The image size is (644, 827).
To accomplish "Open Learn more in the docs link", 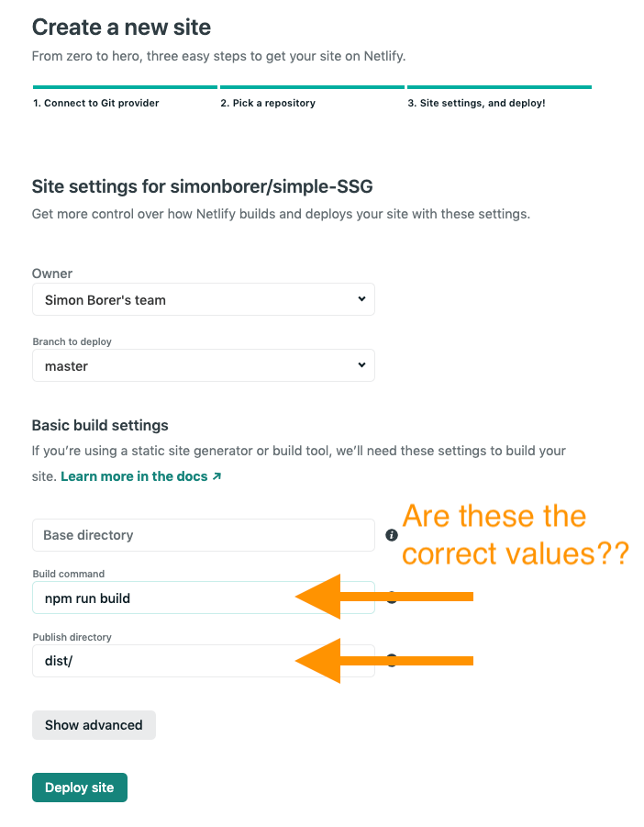I will click(x=134, y=476).
